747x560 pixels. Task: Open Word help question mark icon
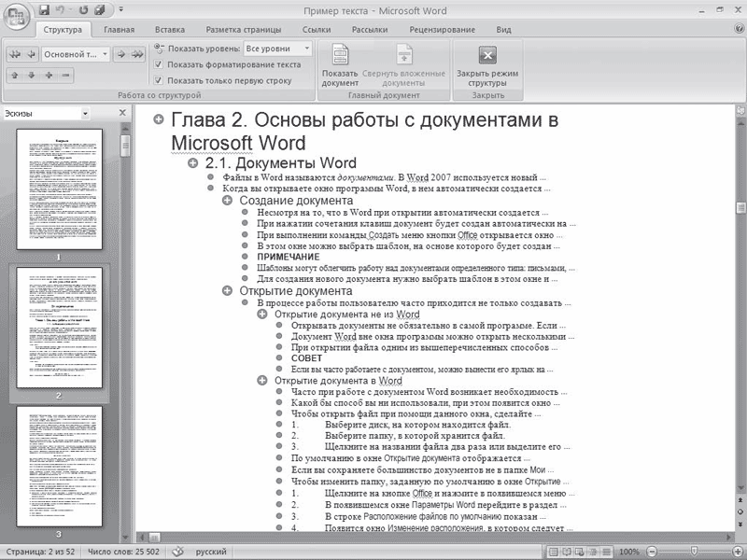[739, 29]
